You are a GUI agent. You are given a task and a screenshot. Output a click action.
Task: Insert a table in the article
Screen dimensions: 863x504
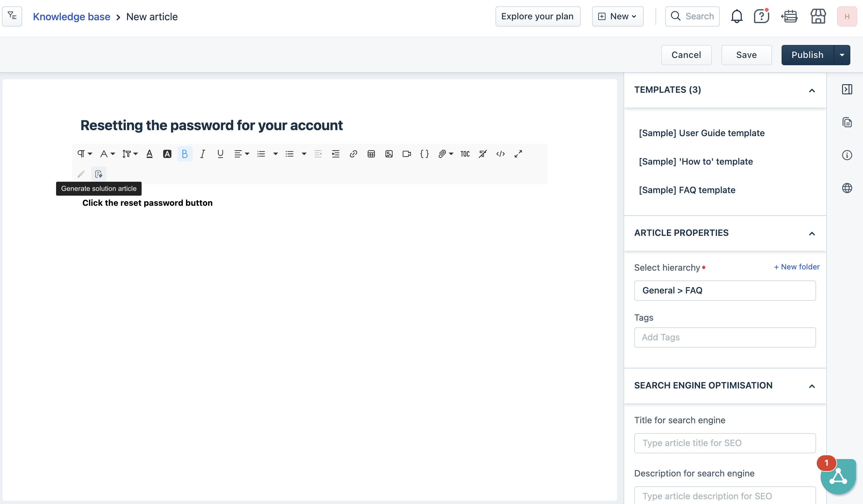[x=371, y=154]
